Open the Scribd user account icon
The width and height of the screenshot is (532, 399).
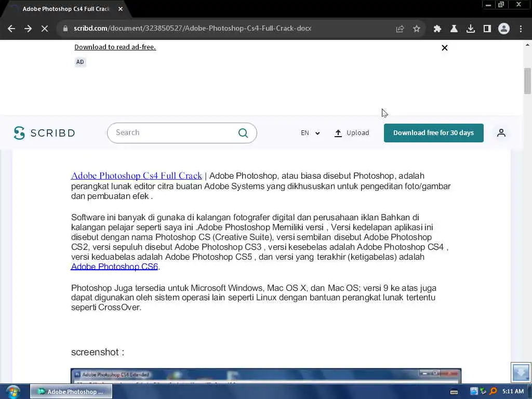click(x=501, y=133)
